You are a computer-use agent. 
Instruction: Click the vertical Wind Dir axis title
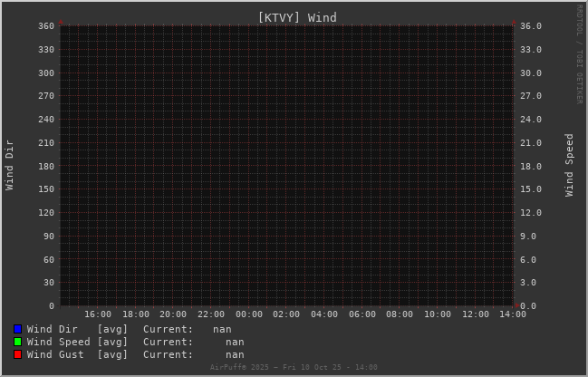pyautogui.click(x=10, y=164)
